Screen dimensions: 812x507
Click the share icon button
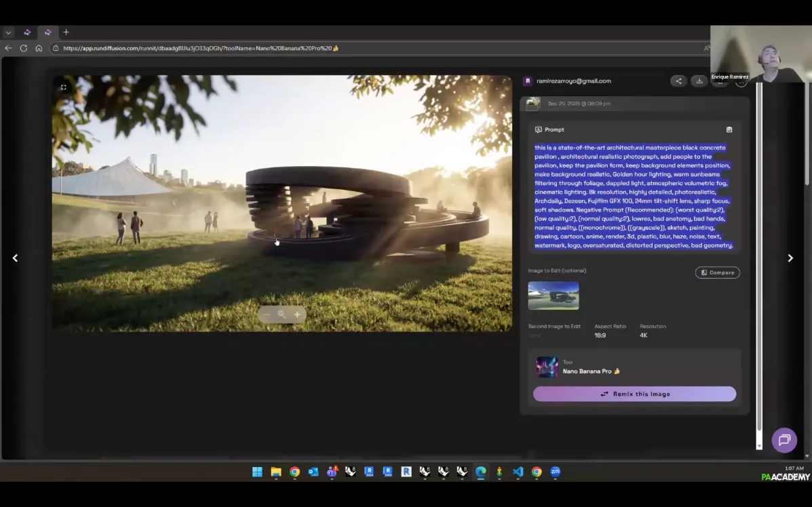(x=678, y=81)
